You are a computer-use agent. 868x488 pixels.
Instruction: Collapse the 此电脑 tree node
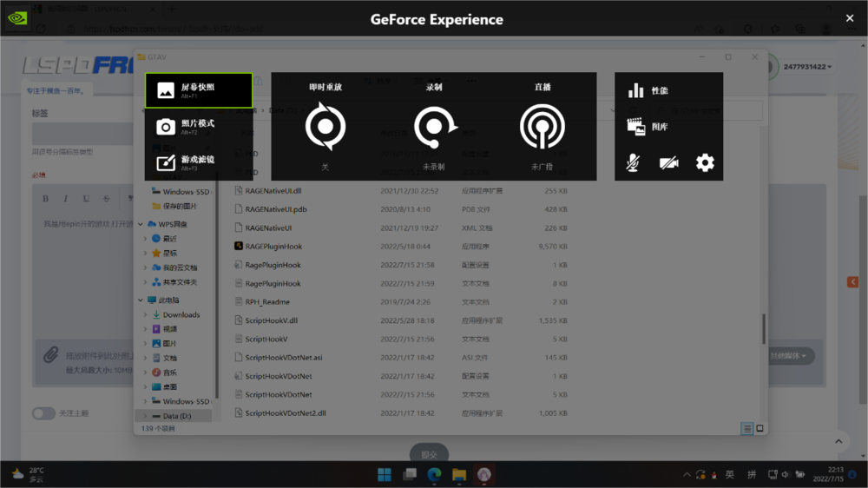pos(141,300)
